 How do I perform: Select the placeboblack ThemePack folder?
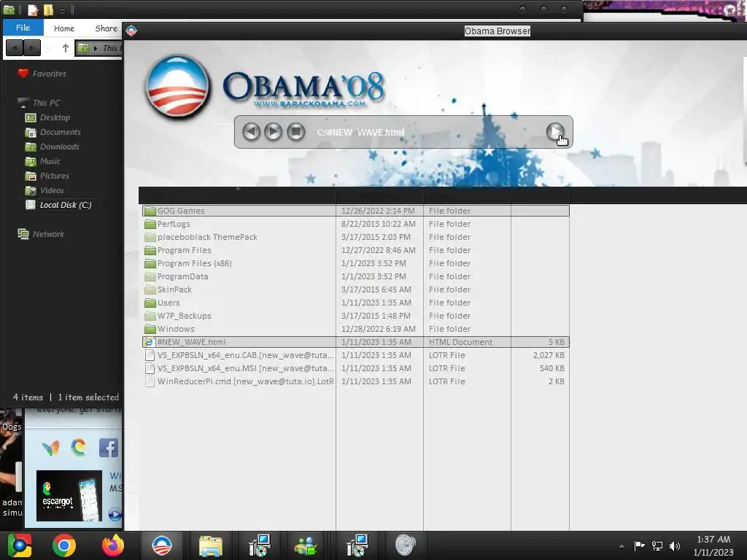[355, 237]
